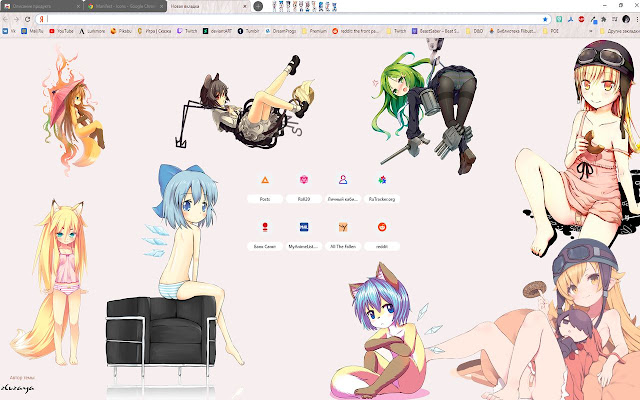640x400 pixels.
Task: Open the RuTracker.org shortcut with the colorful icon
Action: pyautogui.click(x=382, y=180)
